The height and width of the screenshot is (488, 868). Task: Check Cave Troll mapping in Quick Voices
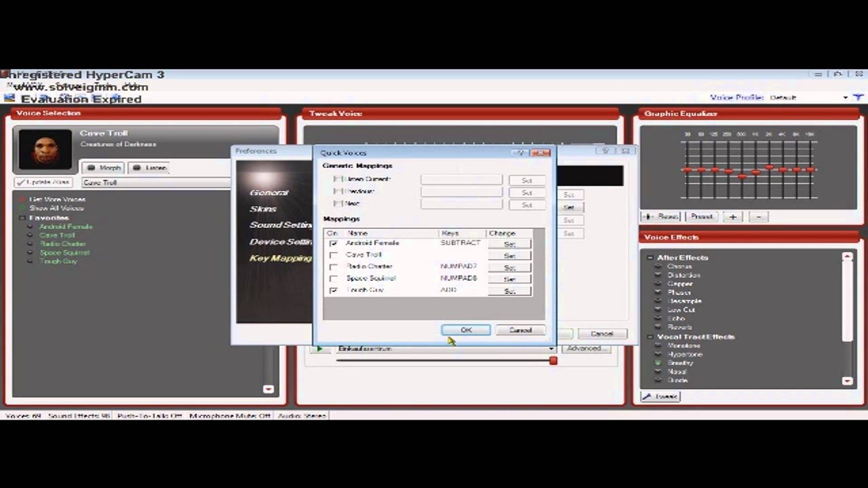point(333,256)
